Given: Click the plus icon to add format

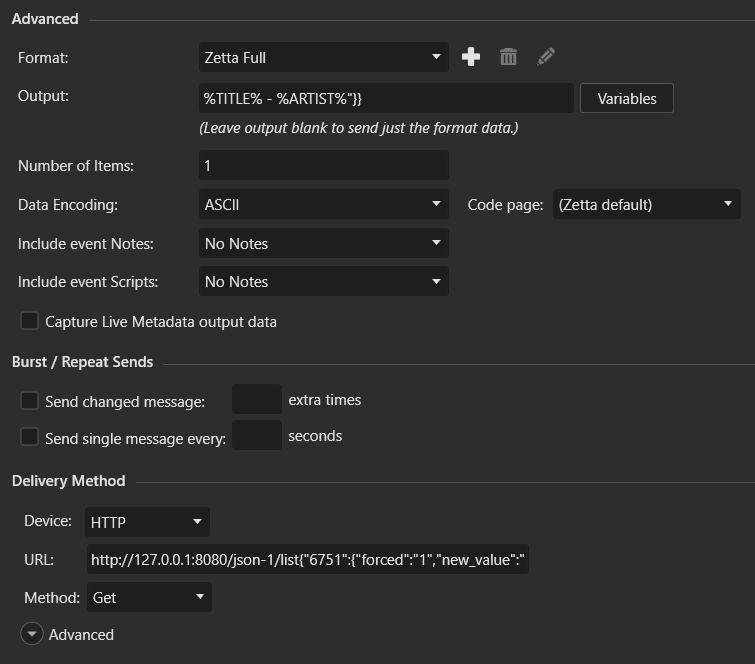Looking at the screenshot, I should click(x=471, y=58).
